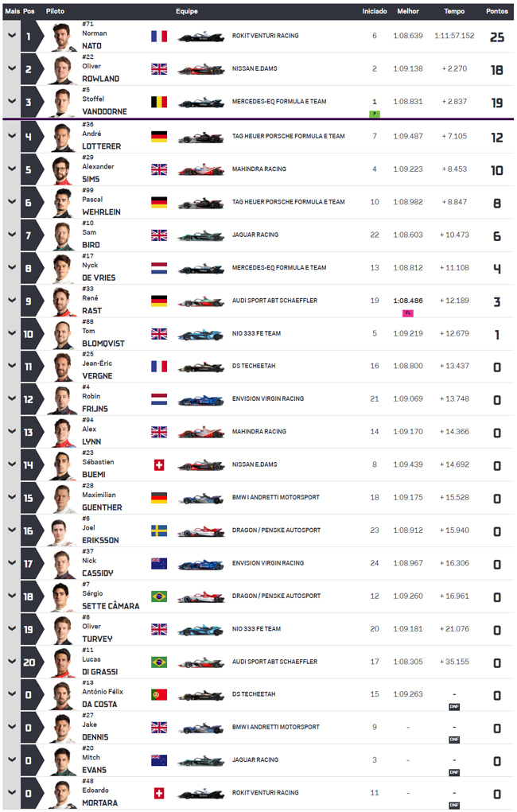Viewport: 517px width, 812px height.
Task: Click the Portuguese flag beside Da Costa
Action: pos(159,694)
